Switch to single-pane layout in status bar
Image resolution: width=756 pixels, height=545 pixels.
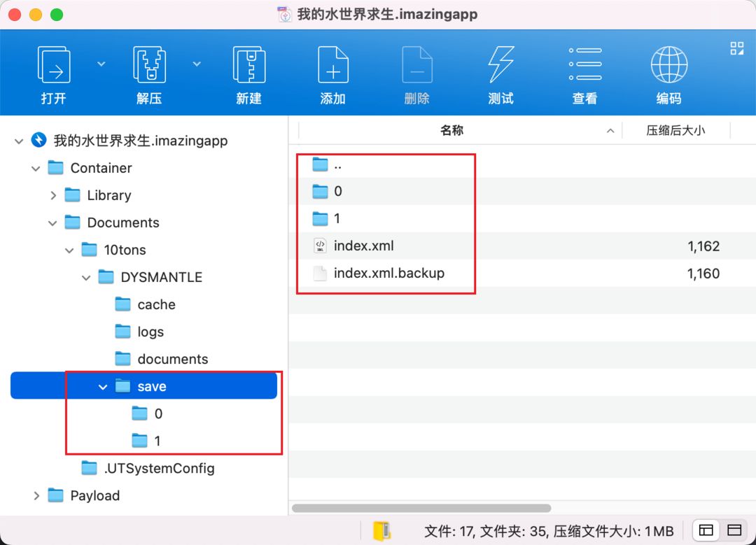point(734,530)
